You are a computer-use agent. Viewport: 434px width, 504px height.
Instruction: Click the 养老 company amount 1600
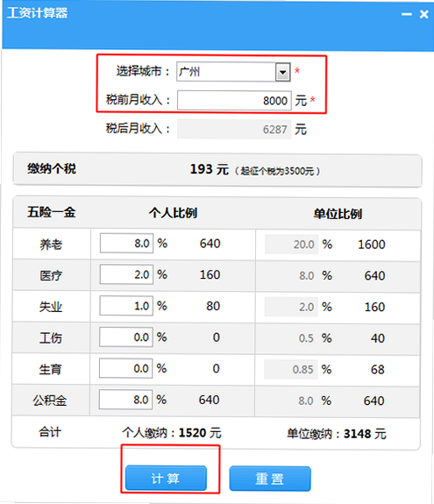coord(372,245)
